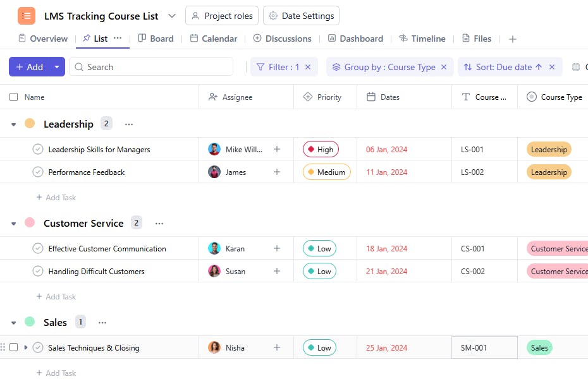Open the project title dropdown chevron
Viewport: 588px width, 379px height.
[x=173, y=16]
